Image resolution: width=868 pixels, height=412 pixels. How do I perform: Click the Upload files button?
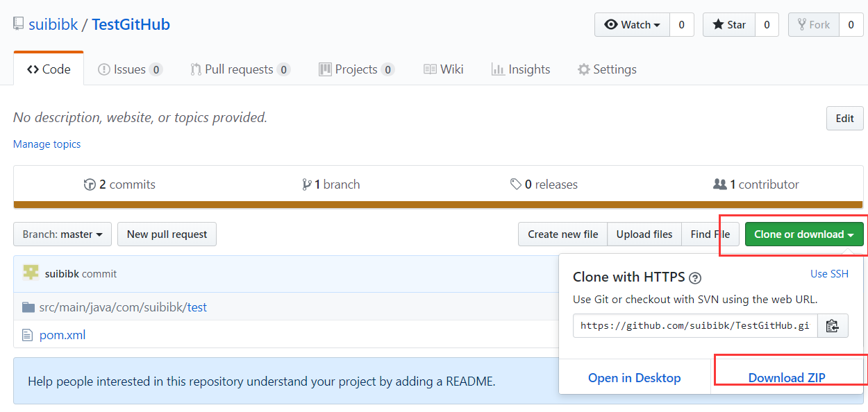(x=644, y=234)
